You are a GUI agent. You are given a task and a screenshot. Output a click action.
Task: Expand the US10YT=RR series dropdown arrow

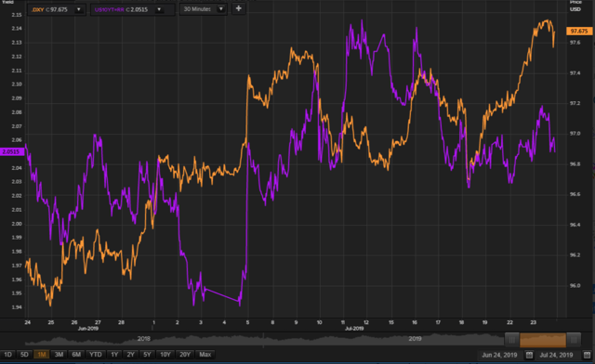coord(159,9)
